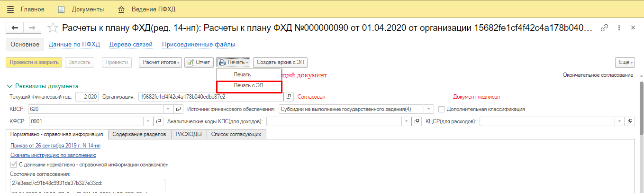Open the КФСР item via open icon

tap(159, 121)
